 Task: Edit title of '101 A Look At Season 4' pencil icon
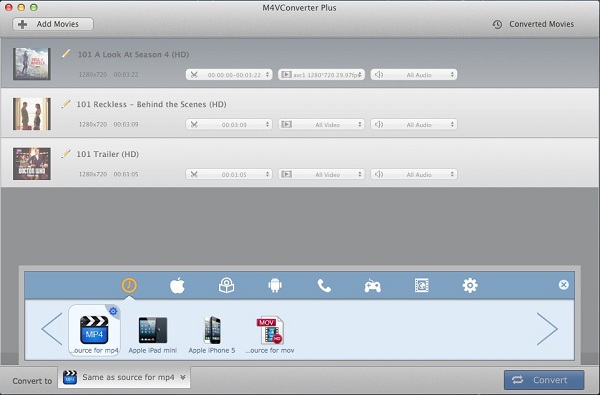coord(66,54)
